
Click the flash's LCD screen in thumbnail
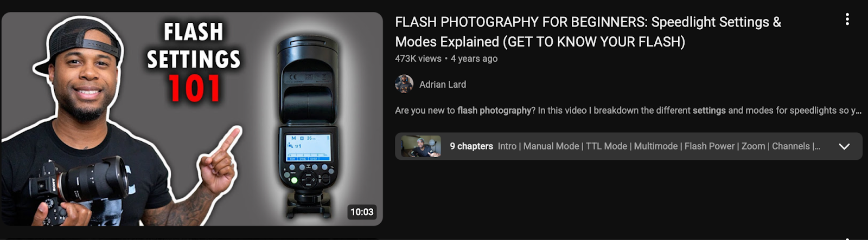(308, 146)
